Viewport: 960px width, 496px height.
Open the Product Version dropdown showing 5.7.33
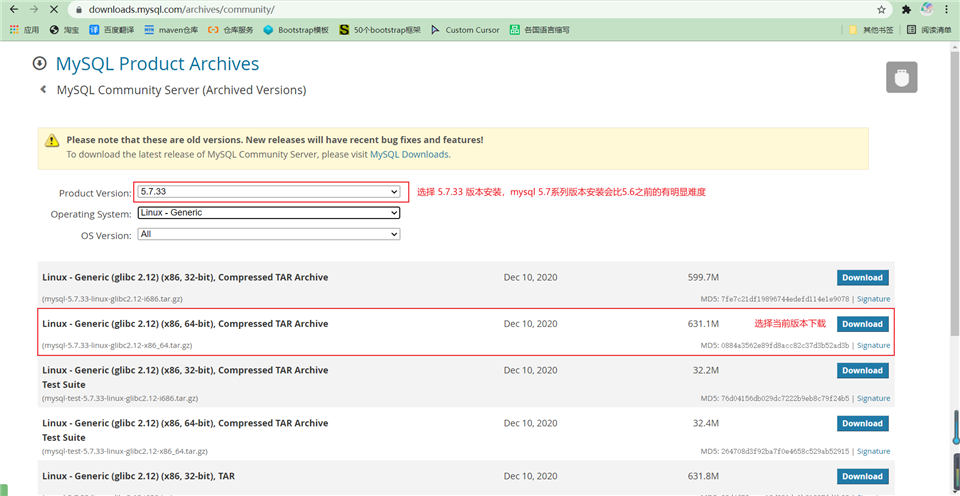pyautogui.click(x=269, y=192)
